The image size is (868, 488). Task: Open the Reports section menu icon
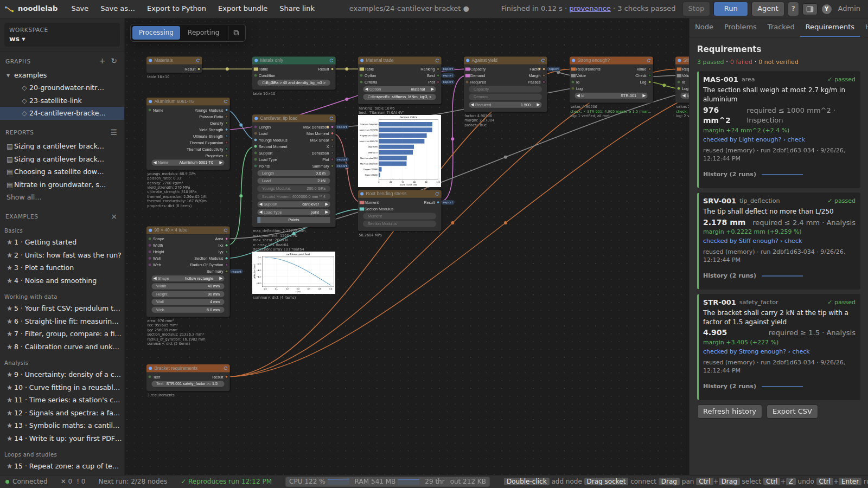[x=114, y=132]
